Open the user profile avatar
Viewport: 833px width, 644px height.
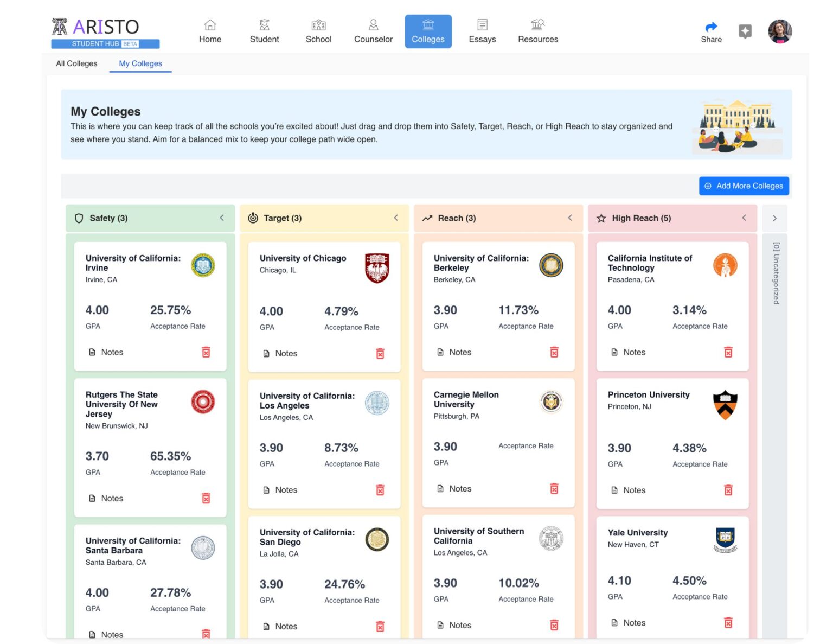[780, 31]
